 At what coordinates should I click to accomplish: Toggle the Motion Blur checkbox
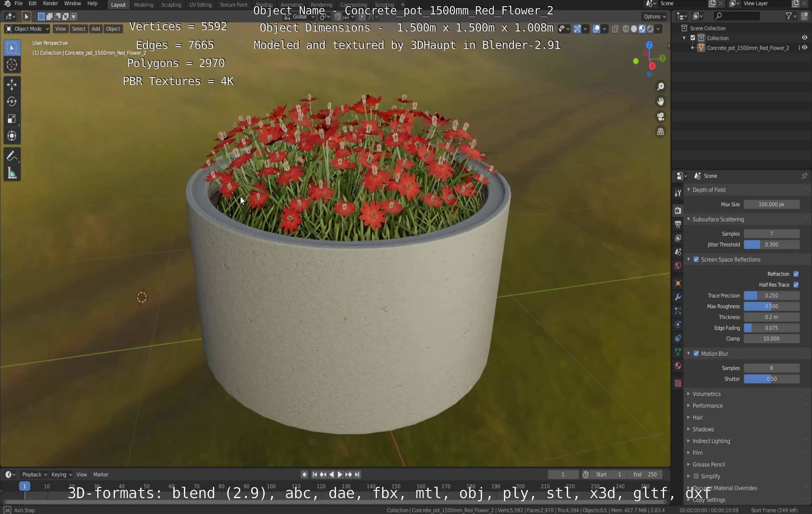point(696,354)
